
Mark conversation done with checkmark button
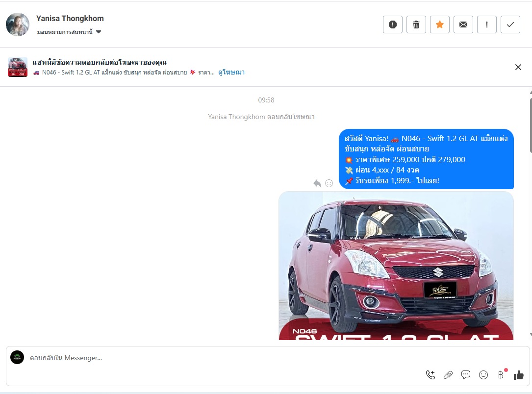coord(510,25)
